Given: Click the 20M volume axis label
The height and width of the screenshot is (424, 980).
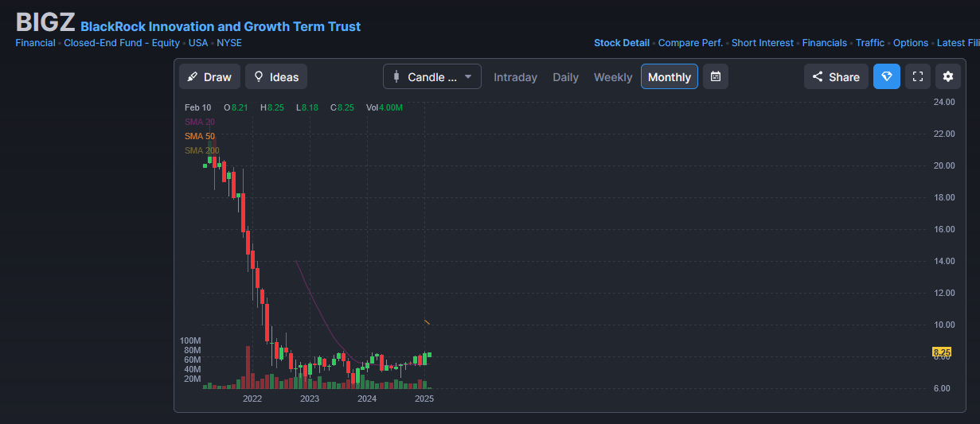Looking at the screenshot, I should 193,379.
